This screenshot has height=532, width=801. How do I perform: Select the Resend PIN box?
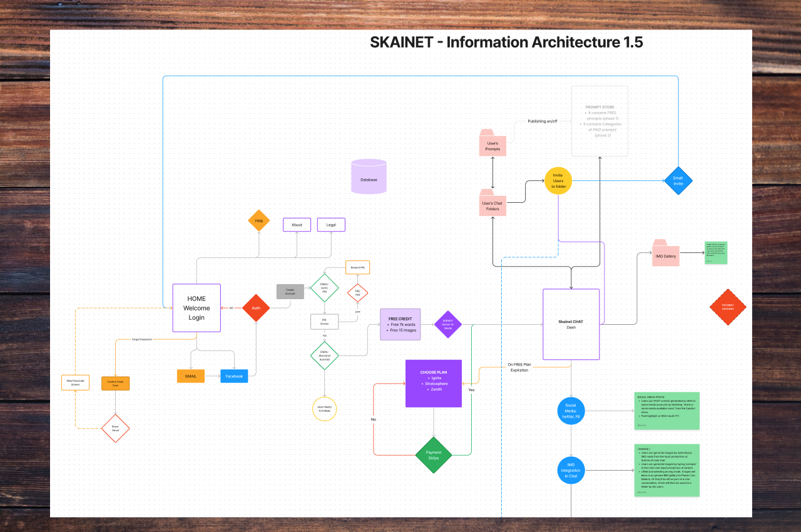(x=357, y=267)
